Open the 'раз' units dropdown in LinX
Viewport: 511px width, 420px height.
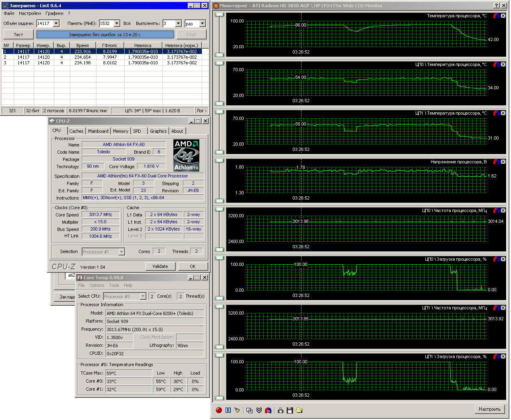click(203, 23)
